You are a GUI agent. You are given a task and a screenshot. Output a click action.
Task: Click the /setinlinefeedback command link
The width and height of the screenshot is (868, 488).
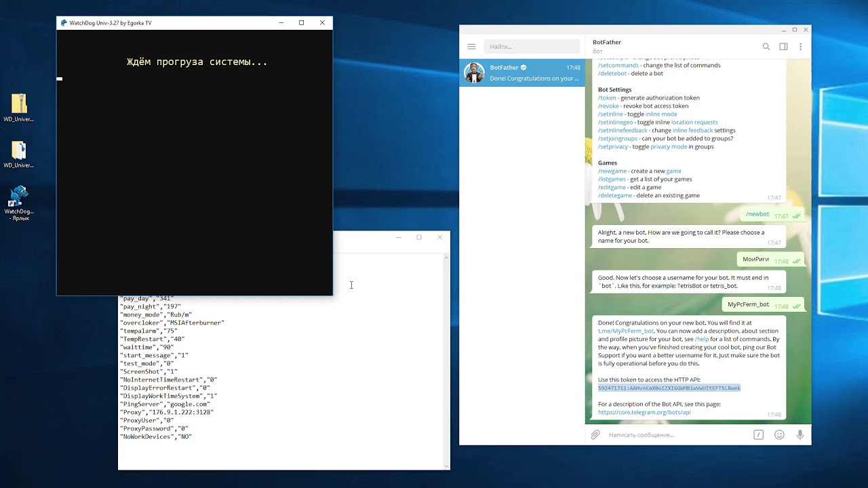pyautogui.click(x=623, y=130)
